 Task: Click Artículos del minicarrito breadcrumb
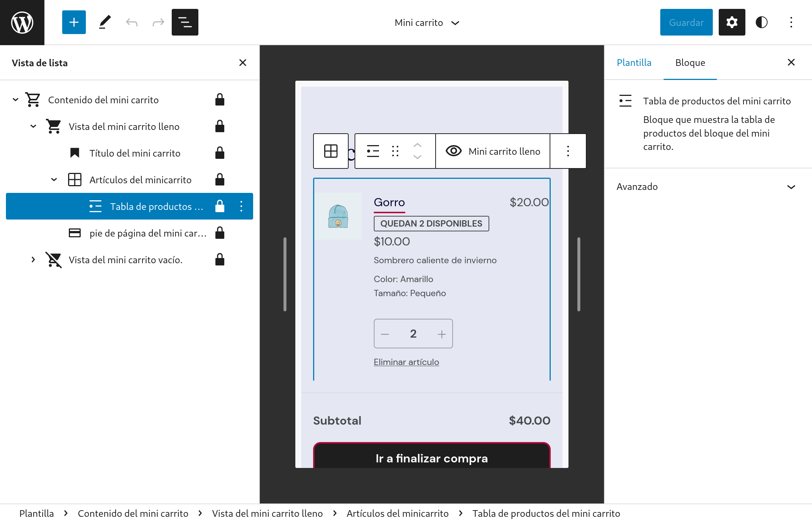pyautogui.click(x=397, y=513)
